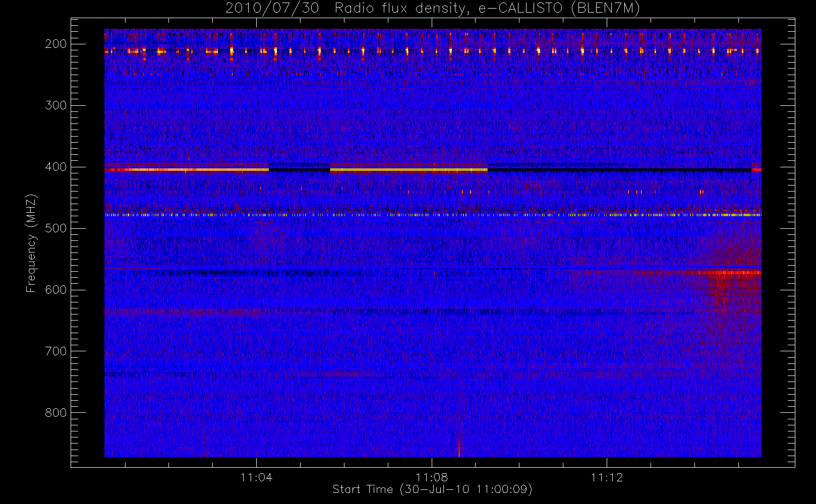Image resolution: width=816 pixels, height=504 pixels.
Task: Click the 'Start Time (30-Jul-10 11:00:09)' axis label
Action: (433, 489)
